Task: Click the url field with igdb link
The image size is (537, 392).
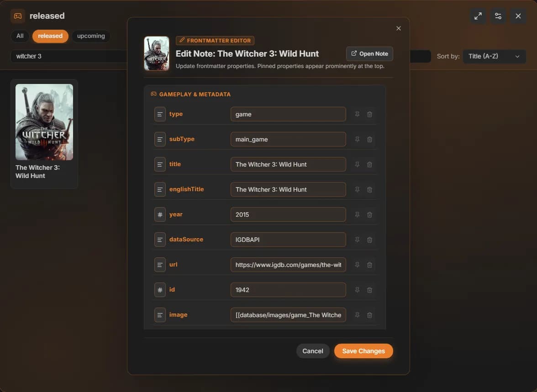Action: coord(288,265)
